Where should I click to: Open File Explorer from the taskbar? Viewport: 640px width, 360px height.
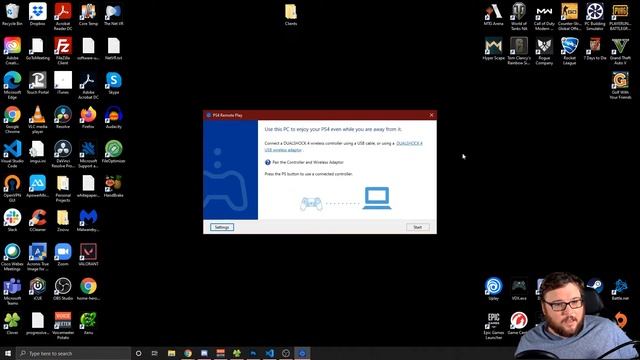click(171, 353)
